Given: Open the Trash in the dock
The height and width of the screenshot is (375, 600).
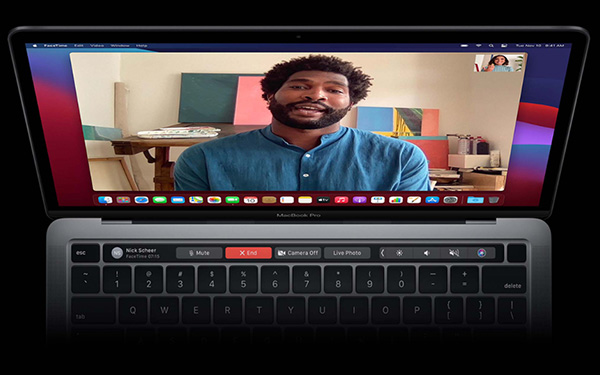Looking at the screenshot, I should pos(494,200).
